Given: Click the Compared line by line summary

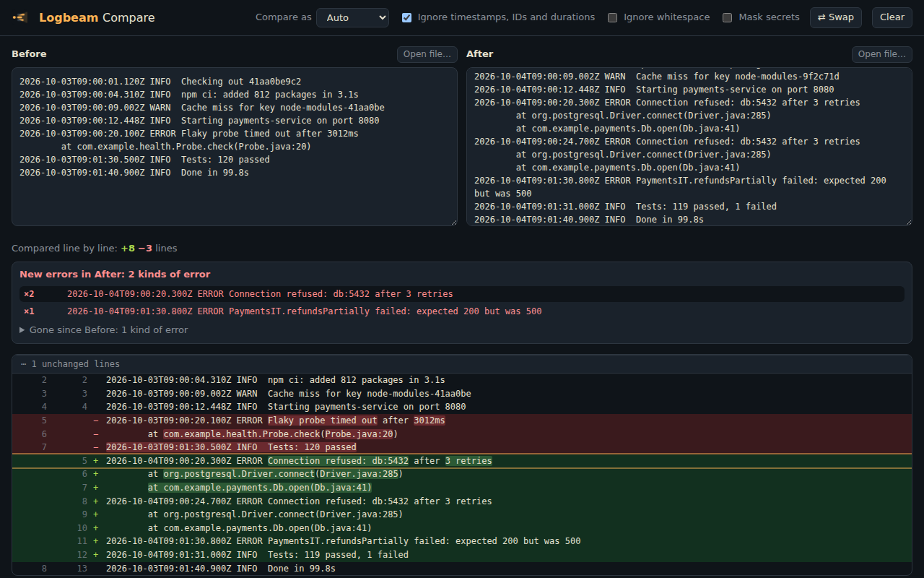Looking at the screenshot, I should coord(94,248).
